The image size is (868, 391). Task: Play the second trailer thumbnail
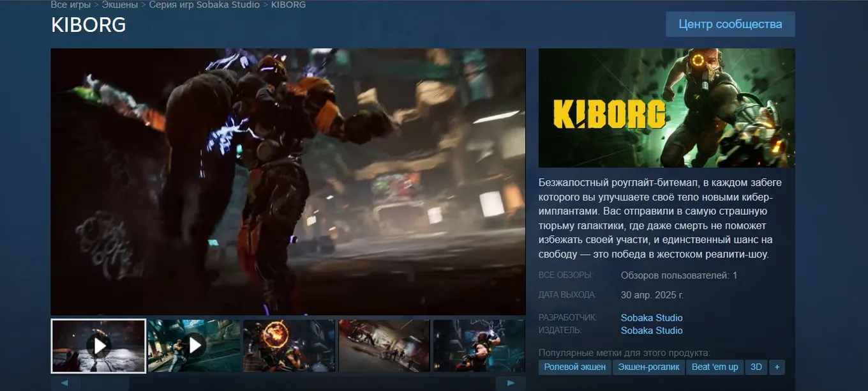click(194, 346)
